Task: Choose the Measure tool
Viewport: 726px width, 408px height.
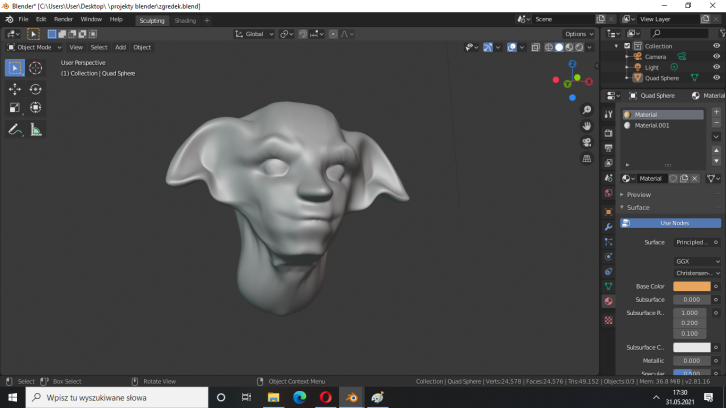Action: pyautogui.click(x=36, y=129)
